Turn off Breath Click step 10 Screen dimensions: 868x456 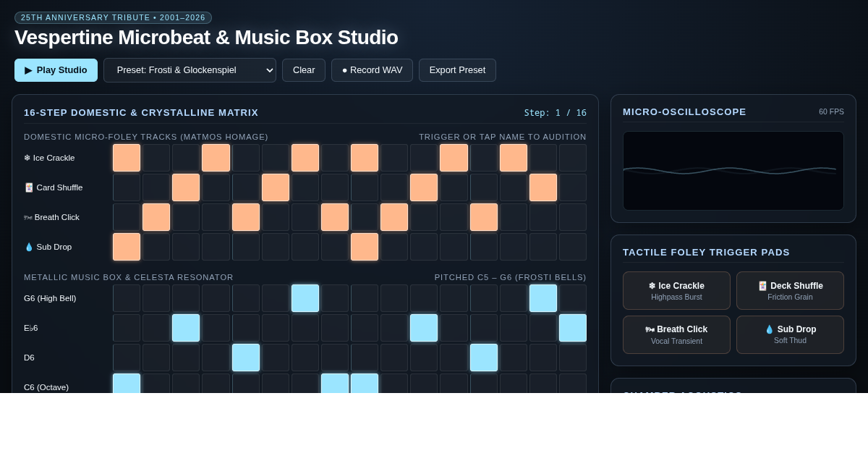coord(394,217)
